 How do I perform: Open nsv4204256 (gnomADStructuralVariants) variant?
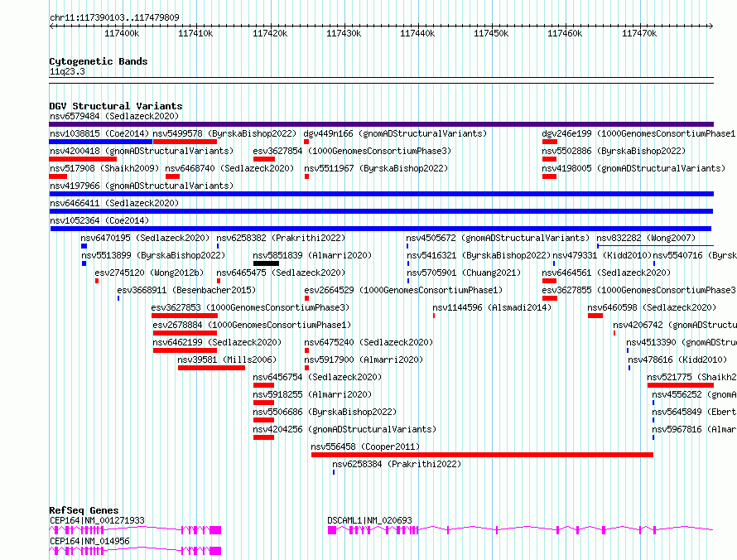coord(344,429)
